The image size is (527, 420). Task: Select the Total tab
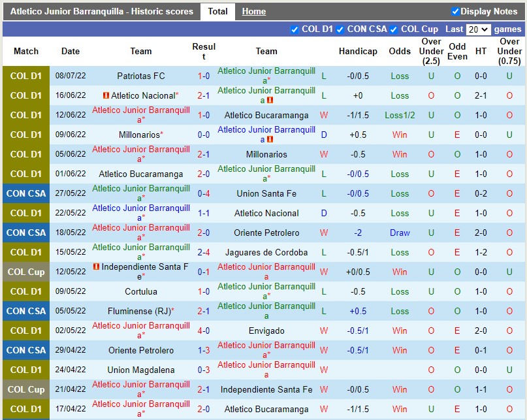tap(217, 11)
